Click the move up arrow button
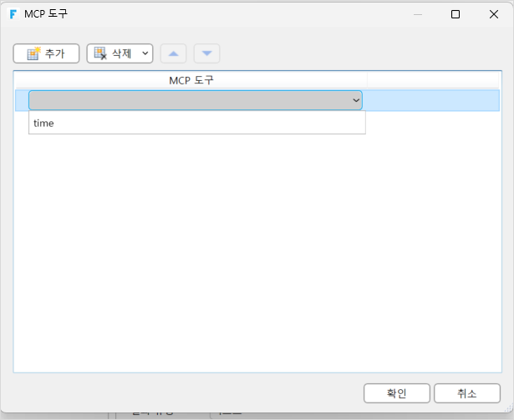This screenshot has height=420, width=514. [173, 53]
